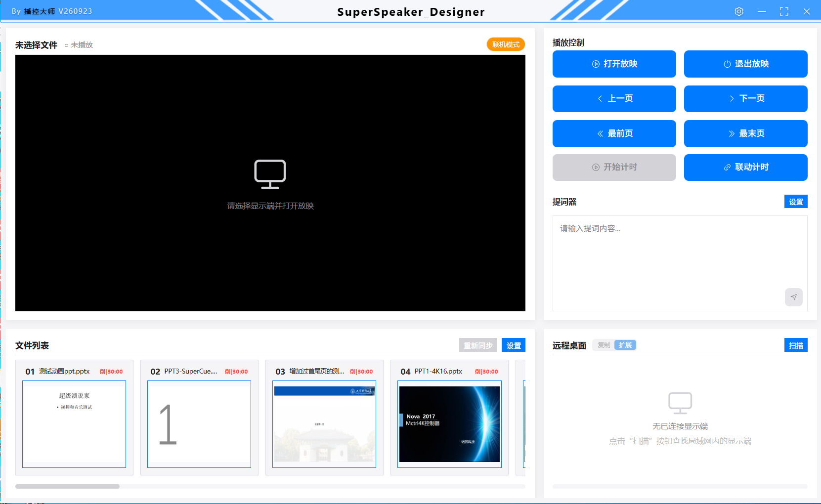Click the orange 联机模式 badge

(x=506, y=44)
